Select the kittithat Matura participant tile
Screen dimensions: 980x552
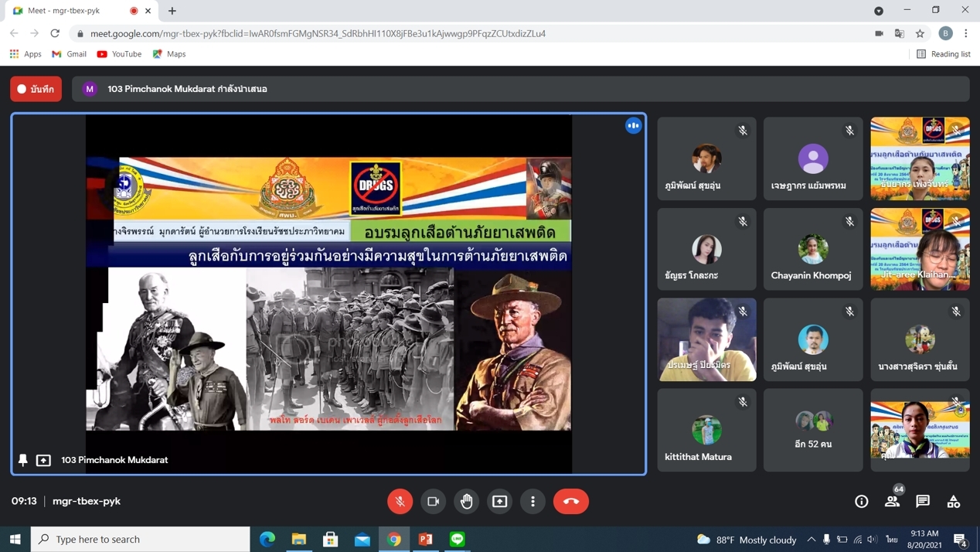click(x=706, y=430)
